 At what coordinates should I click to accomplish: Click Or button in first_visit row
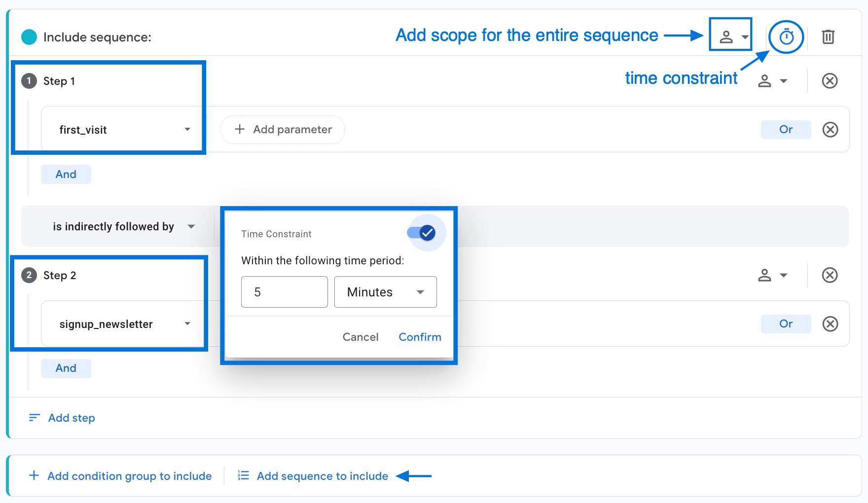pyautogui.click(x=786, y=130)
